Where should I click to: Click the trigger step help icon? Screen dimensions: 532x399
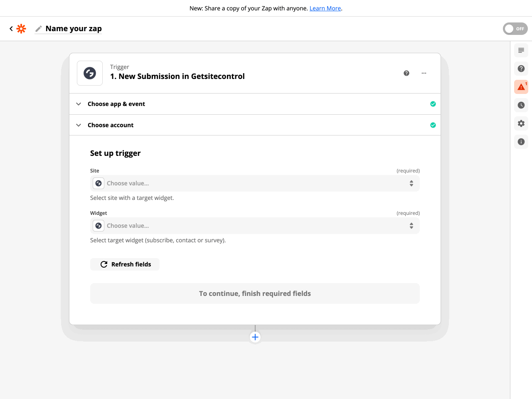tap(406, 73)
